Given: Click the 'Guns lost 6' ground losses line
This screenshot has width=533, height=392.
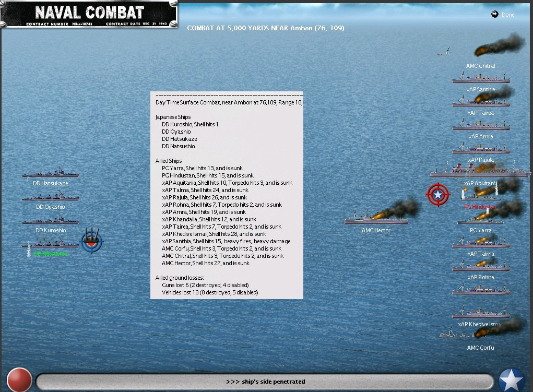Looking at the screenshot, I should click(x=205, y=285).
